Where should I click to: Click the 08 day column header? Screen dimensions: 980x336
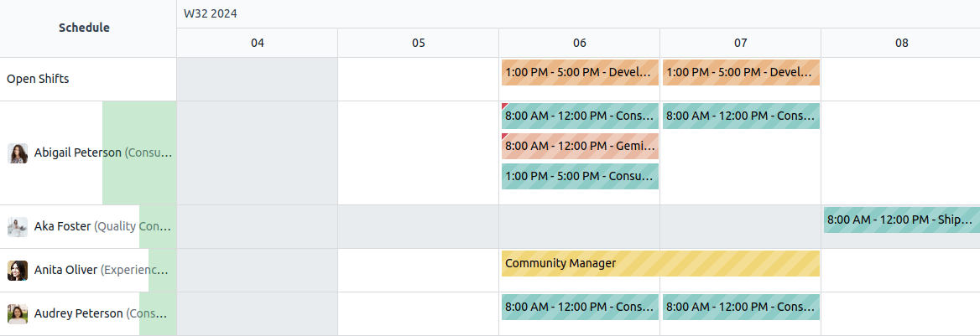point(901,44)
